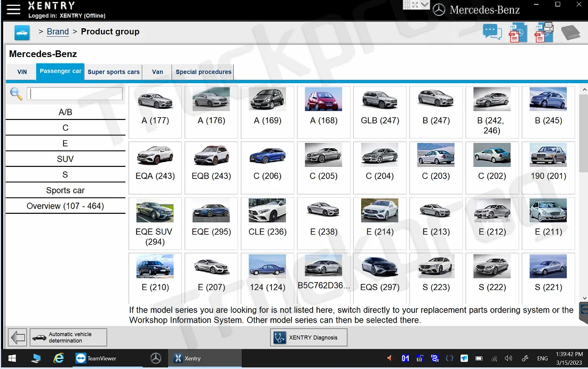Viewport: 588px width, 369px height.
Task: Open the Special procedures tab
Action: [203, 72]
